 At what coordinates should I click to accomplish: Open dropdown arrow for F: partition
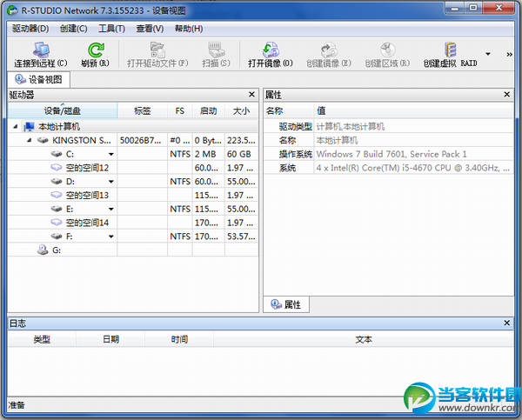pyautogui.click(x=110, y=237)
